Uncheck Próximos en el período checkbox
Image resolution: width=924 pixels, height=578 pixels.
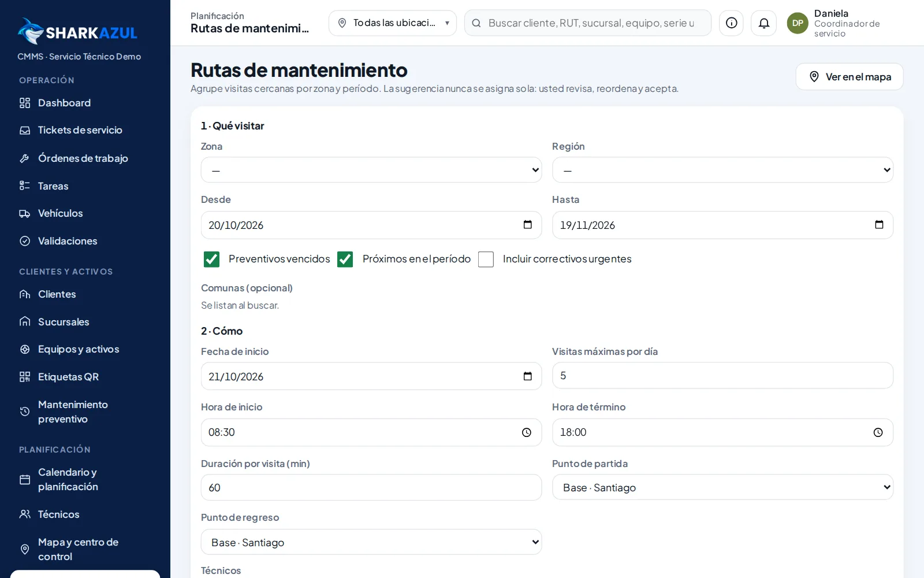click(x=345, y=260)
